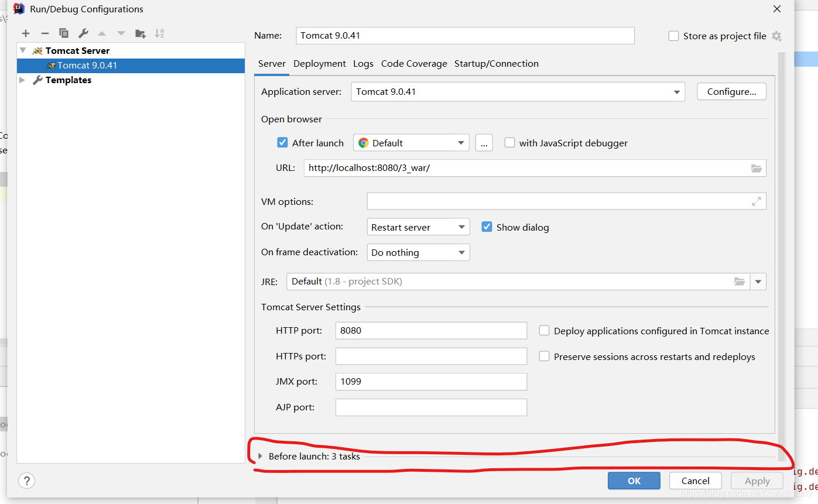Open the Application server dropdown
818x504 pixels.
[518, 92]
